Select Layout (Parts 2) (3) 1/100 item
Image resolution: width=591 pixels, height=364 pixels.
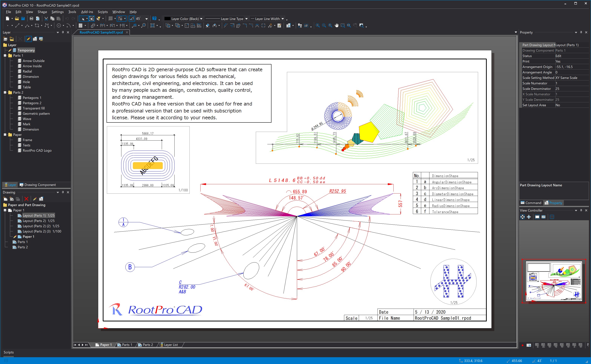pyautogui.click(x=42, y=231)
